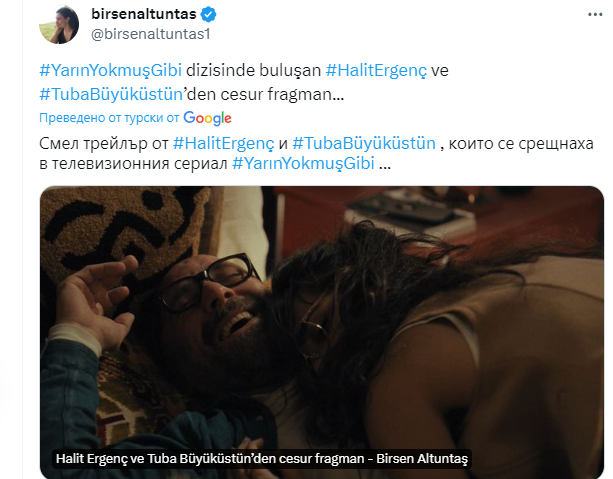Click the blue verified badge icon
Screen dimensions: 613x479
point(208,14)
